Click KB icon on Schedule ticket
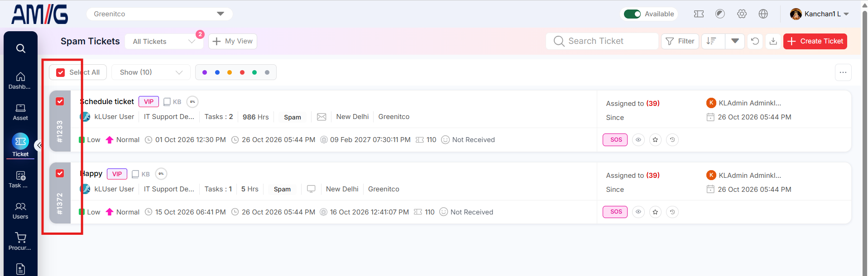This screenshot has height=276, width=868. pos(172,102)
